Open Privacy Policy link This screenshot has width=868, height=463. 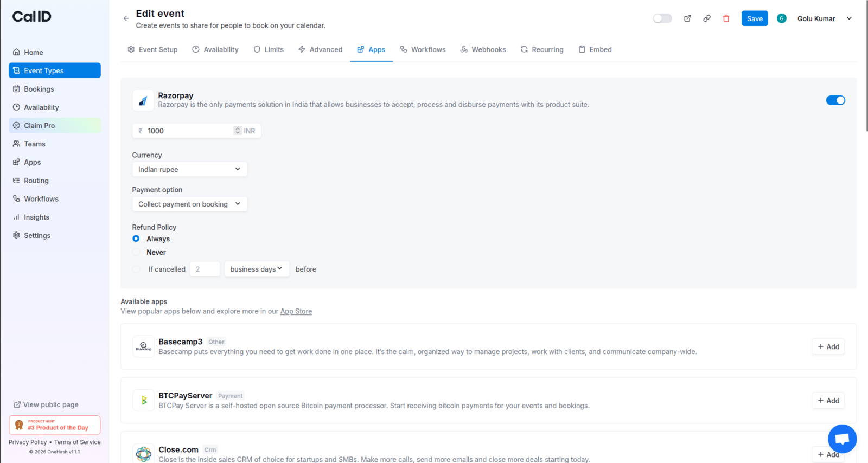(x=28, y=442)
